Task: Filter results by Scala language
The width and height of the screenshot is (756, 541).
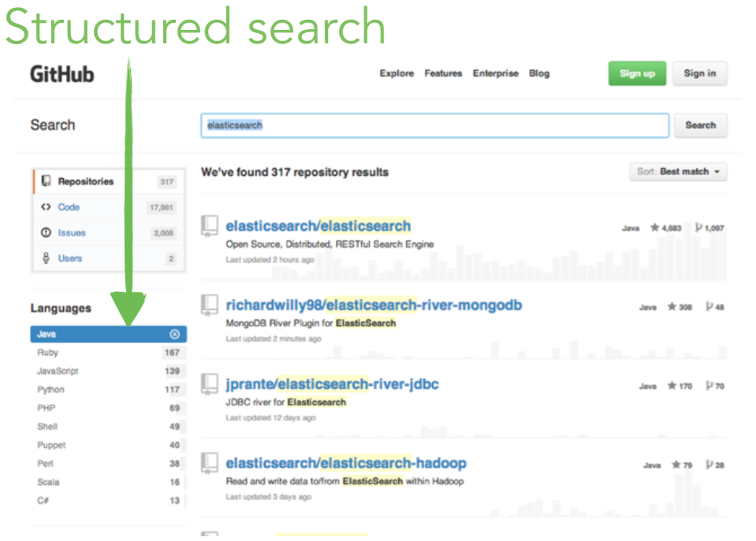Action: coord(109,482)
